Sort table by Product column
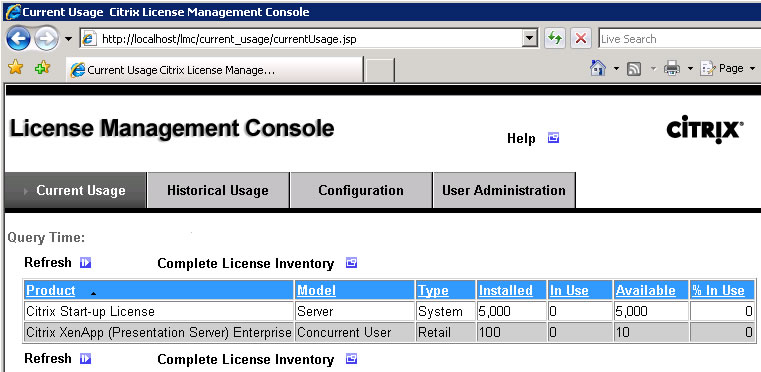 pyautogui.click(x=50, y=290)
